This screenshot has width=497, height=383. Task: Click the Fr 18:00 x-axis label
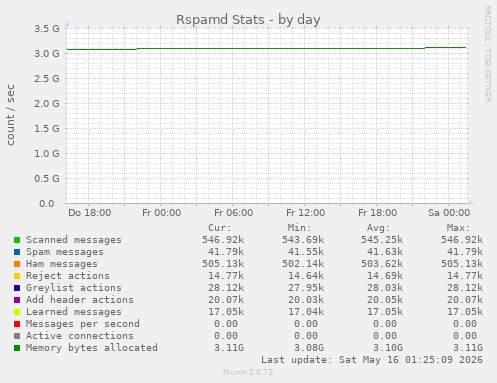coord(378,213)
